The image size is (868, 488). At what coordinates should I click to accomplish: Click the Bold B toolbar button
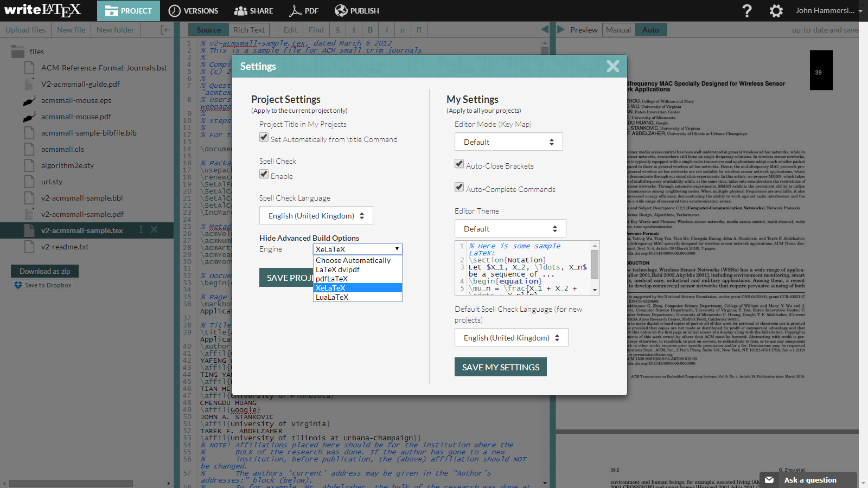click(370, 30)
